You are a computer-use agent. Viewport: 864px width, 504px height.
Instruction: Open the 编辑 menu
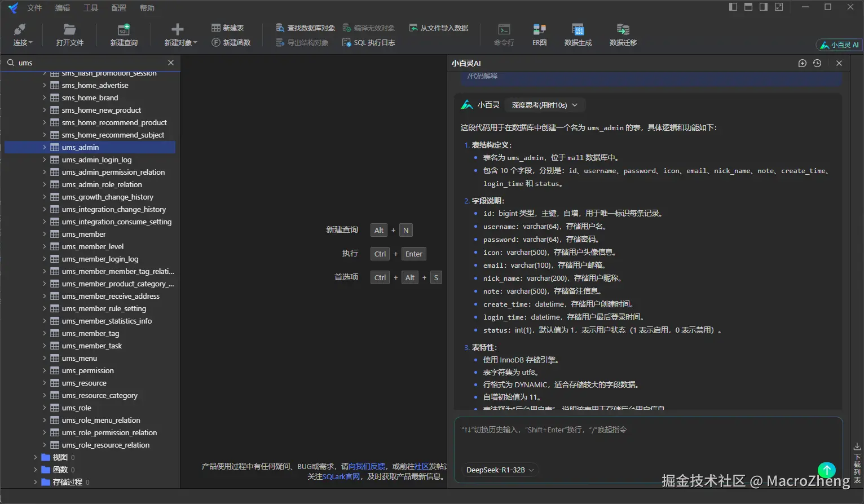click(63, 8)
